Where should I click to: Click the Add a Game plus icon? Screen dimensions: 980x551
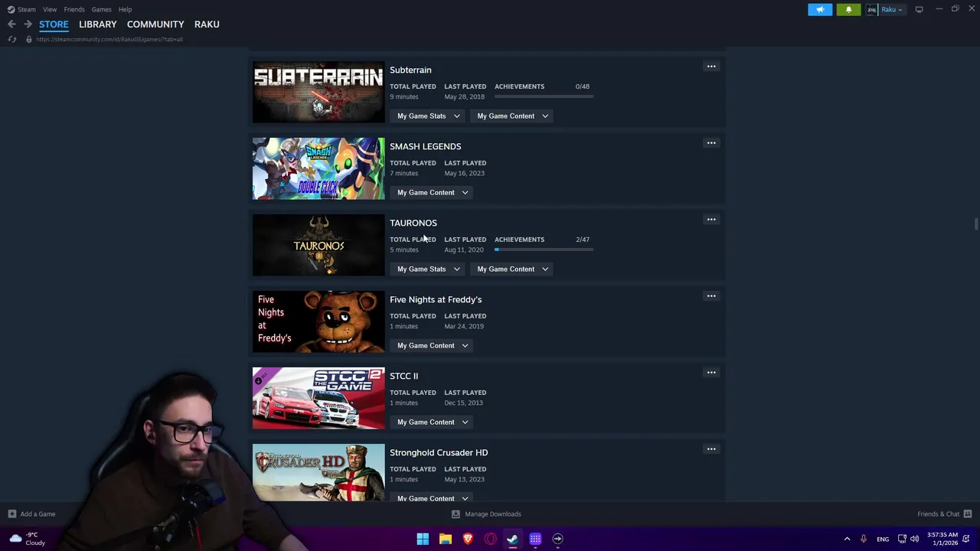[x=11, y=514]
